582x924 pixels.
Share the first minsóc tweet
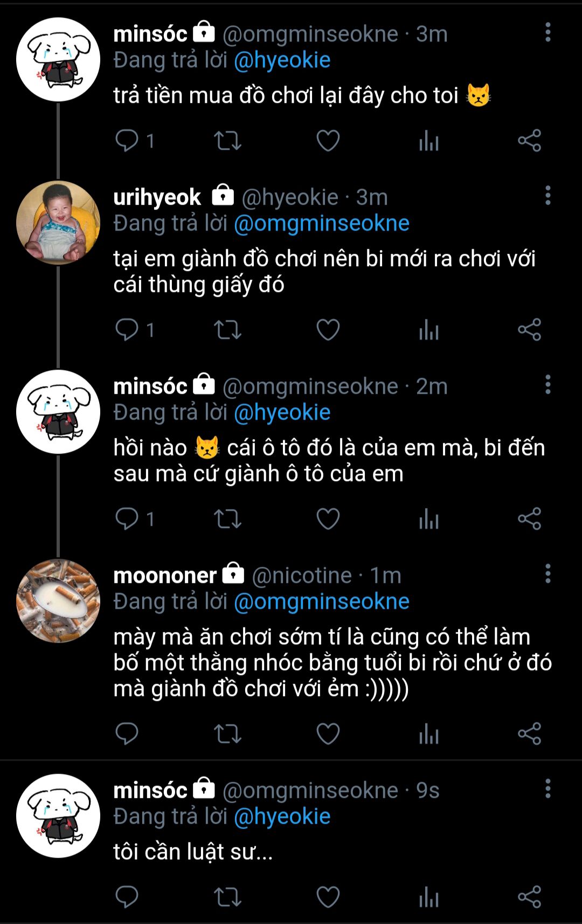click(x=529, y=141)
